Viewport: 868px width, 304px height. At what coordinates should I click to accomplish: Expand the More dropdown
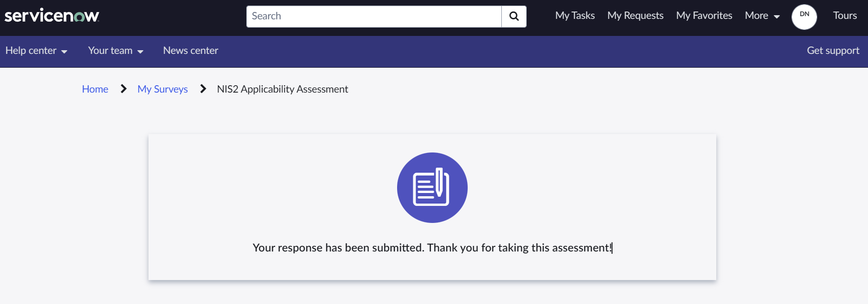762,16
